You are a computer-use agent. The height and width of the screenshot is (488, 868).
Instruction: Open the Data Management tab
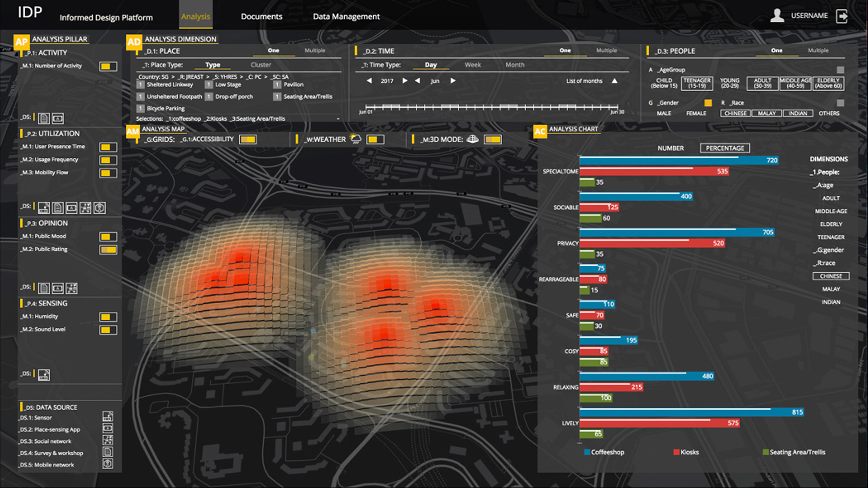pyautogui.click(x=346, y=17)
